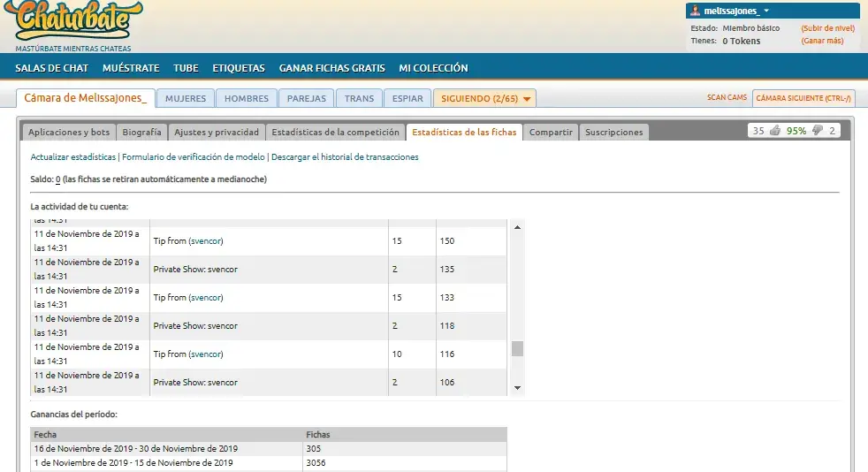Click the Actualizar estadísticas link
Screen dimensions: 868x472
72,157
